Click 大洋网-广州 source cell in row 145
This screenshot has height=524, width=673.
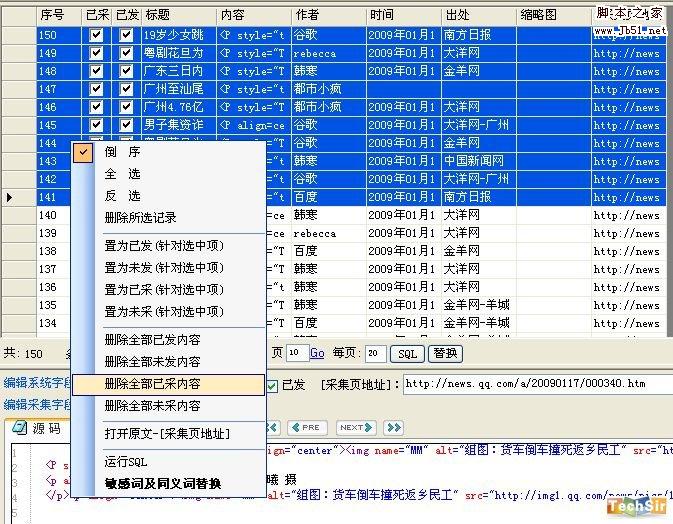(x=479, y=125)
